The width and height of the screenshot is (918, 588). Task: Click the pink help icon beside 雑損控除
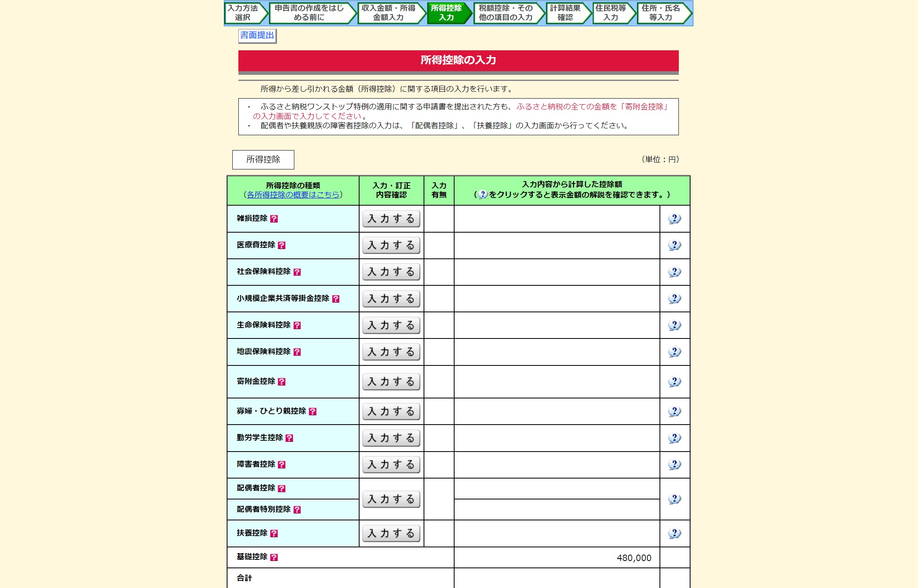click(274, 219)
